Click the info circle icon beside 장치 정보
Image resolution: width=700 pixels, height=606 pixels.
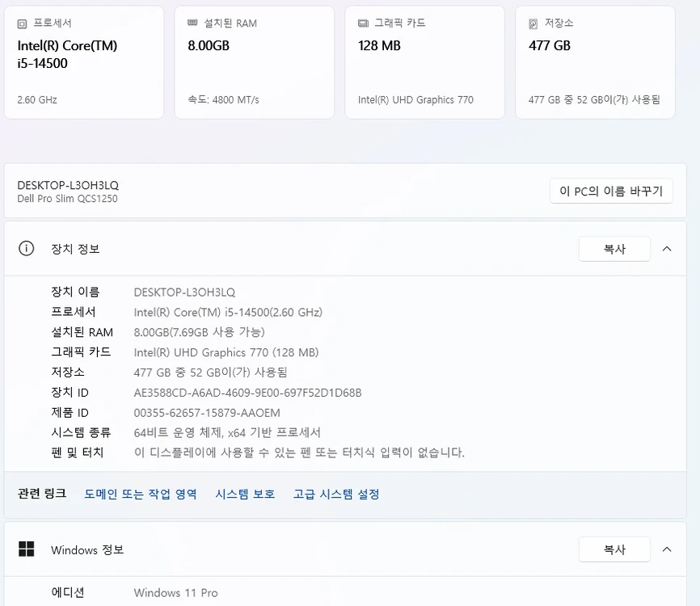27,249
